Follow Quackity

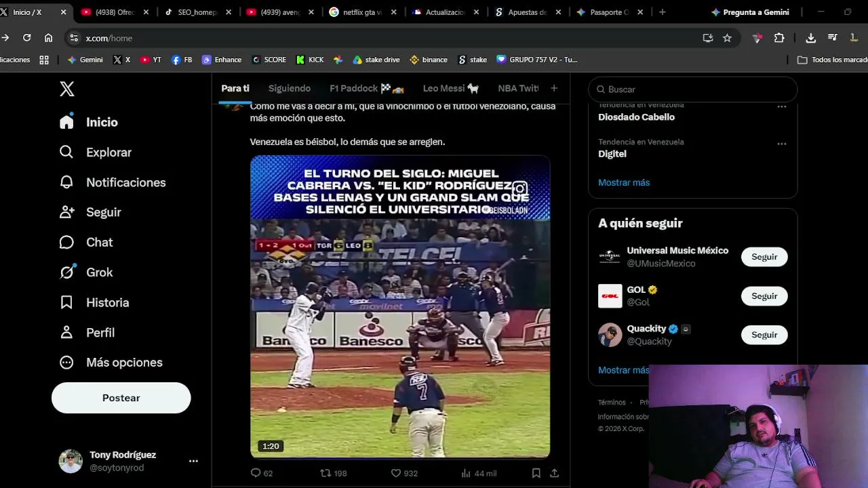pos(764,335)
